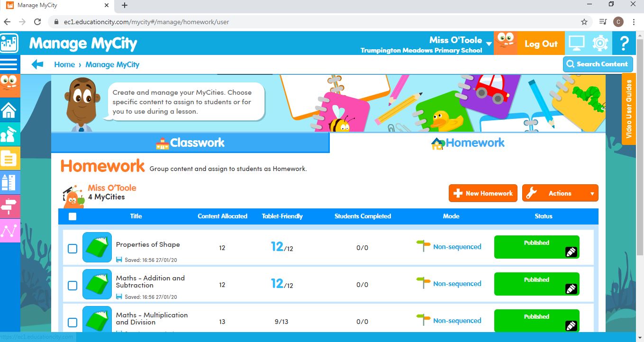644x342 pixels.
Task: Click the Content Allocated column header
Action: [222, 216]
